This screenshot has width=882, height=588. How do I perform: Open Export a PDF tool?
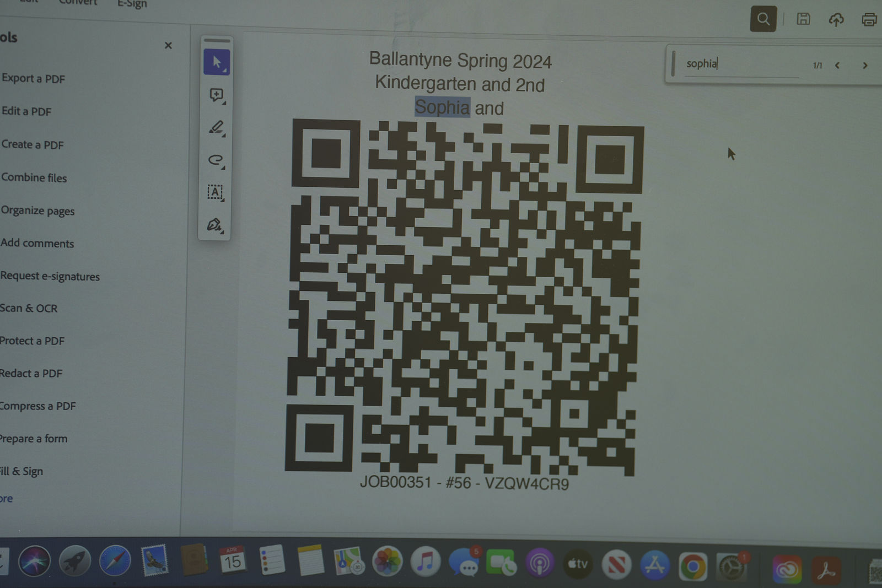pyautogui.click(x=33, y=78)
